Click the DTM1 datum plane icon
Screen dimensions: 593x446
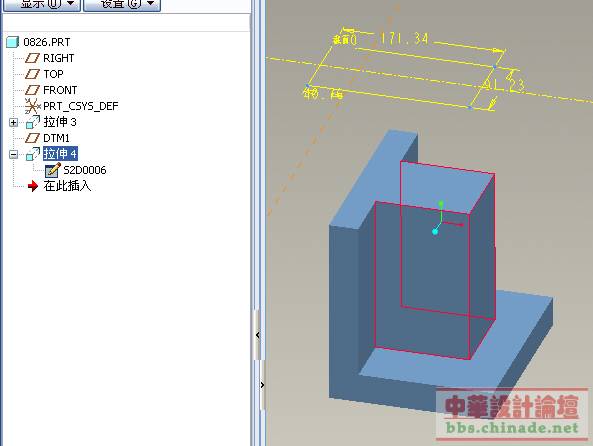coord(33,138)
